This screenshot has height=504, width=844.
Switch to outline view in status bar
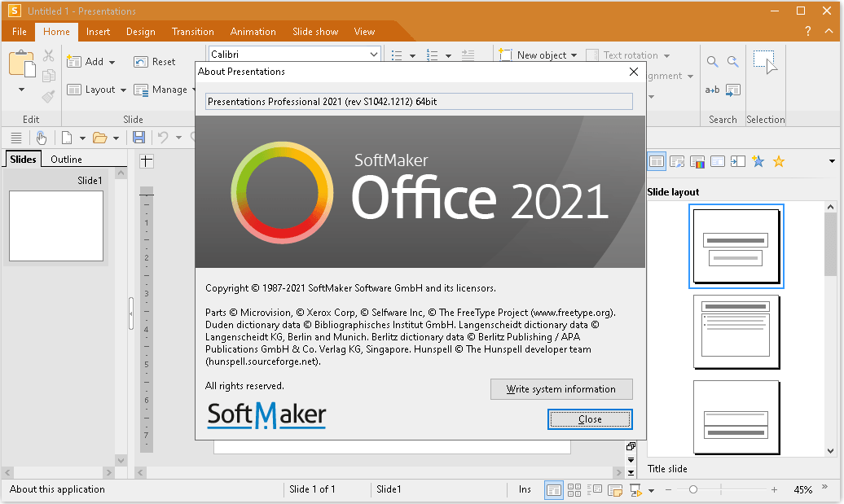(595, 489)
